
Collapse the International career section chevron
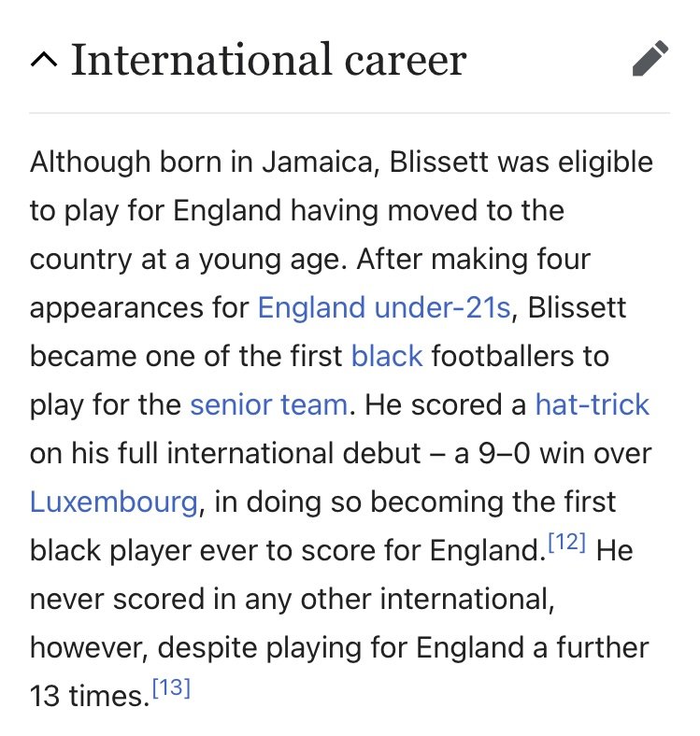44,60
